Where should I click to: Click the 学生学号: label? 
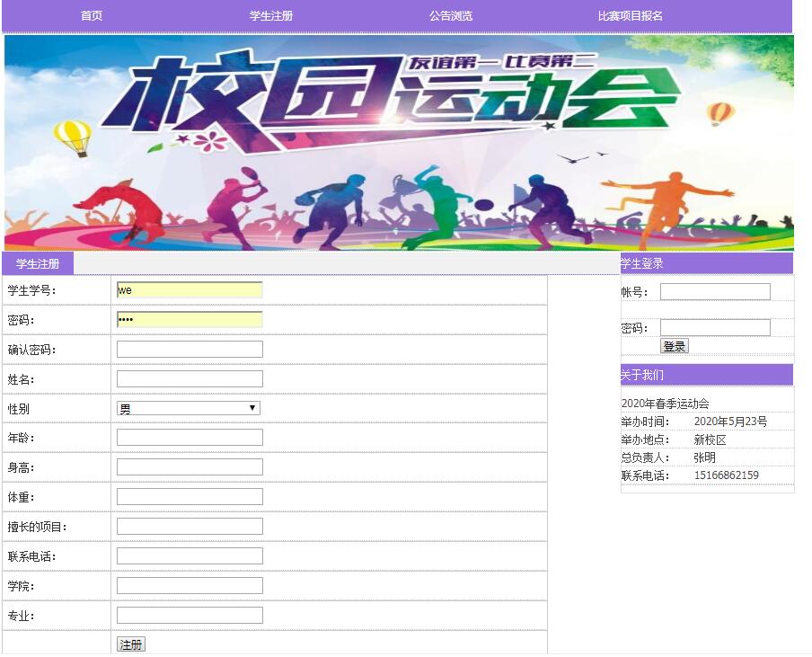coord(31,290)
